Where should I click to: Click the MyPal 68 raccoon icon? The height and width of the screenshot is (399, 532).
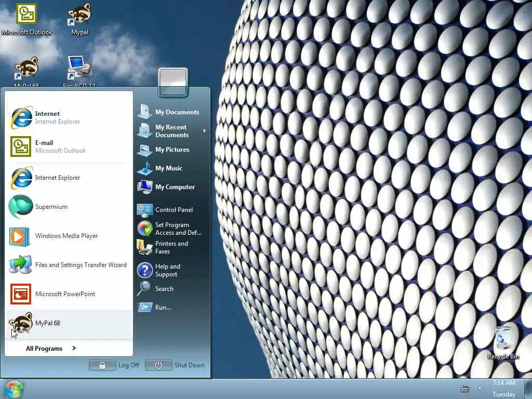pos(20,323)
